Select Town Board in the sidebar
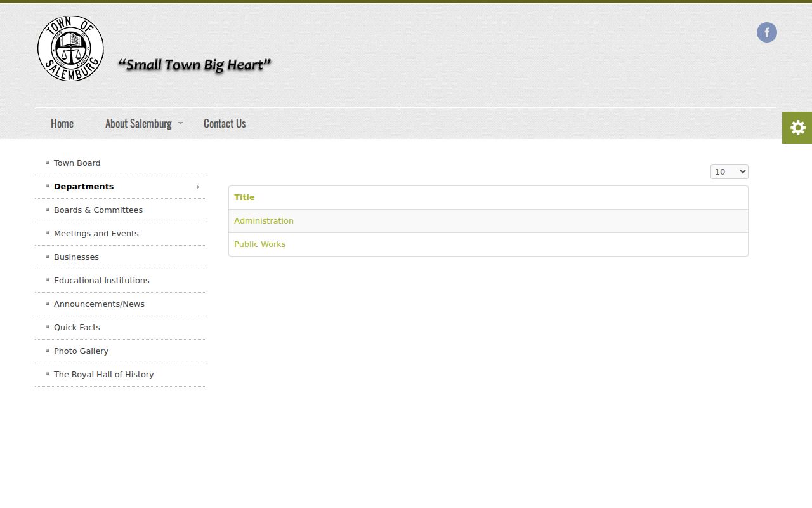The image size is (812, 508). click(77, 163)
